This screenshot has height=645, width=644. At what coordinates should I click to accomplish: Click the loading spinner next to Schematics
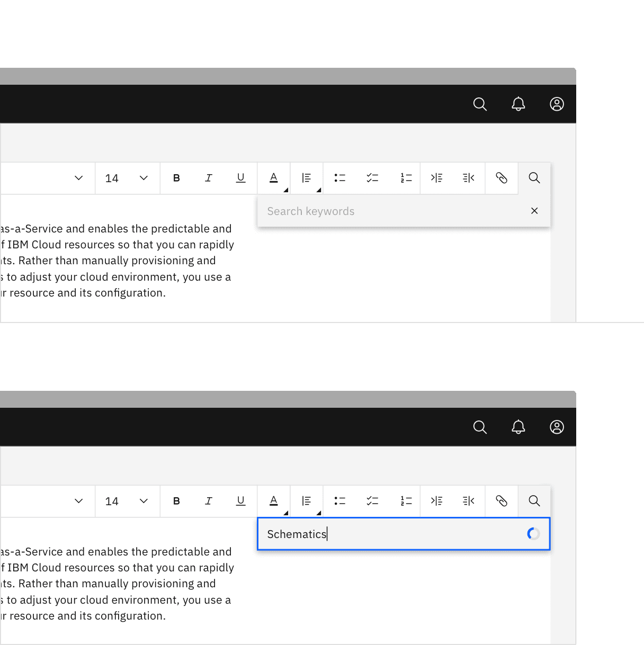[533, 534]
